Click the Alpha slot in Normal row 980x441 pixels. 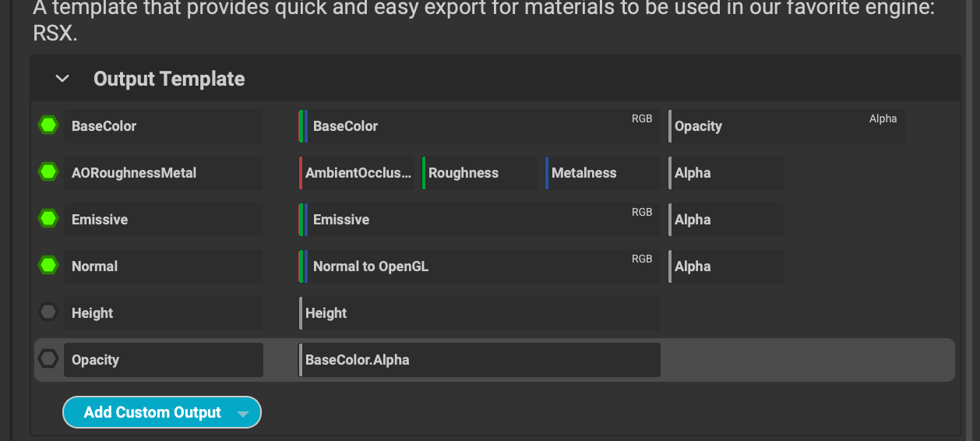click(x=726, y=266)
